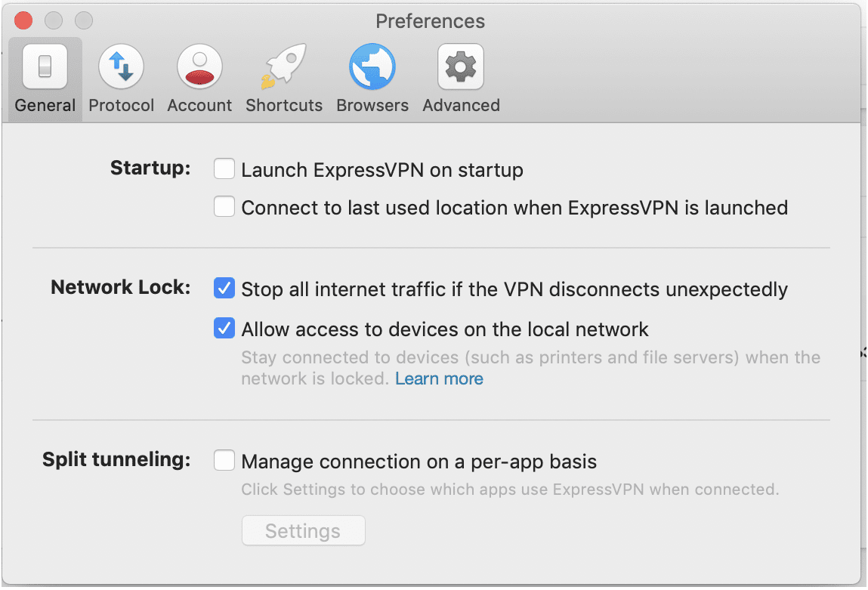The width and height of the screenshot is (868, 590).
Task: Open the Shortcuts tab label
Action: pyautogui.click(x=284, y=106)
